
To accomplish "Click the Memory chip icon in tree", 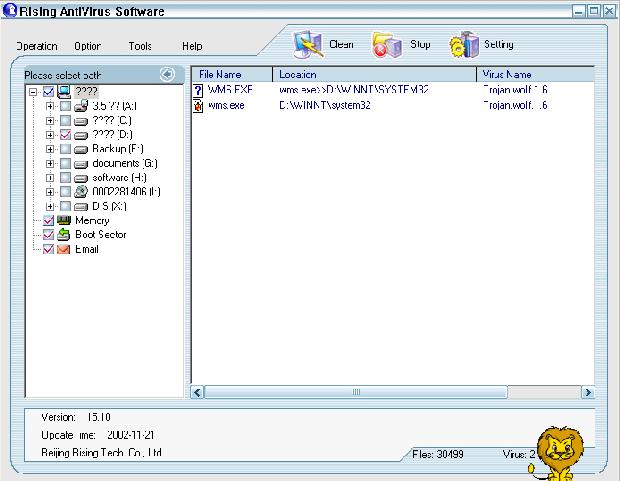I will point(64,220).
